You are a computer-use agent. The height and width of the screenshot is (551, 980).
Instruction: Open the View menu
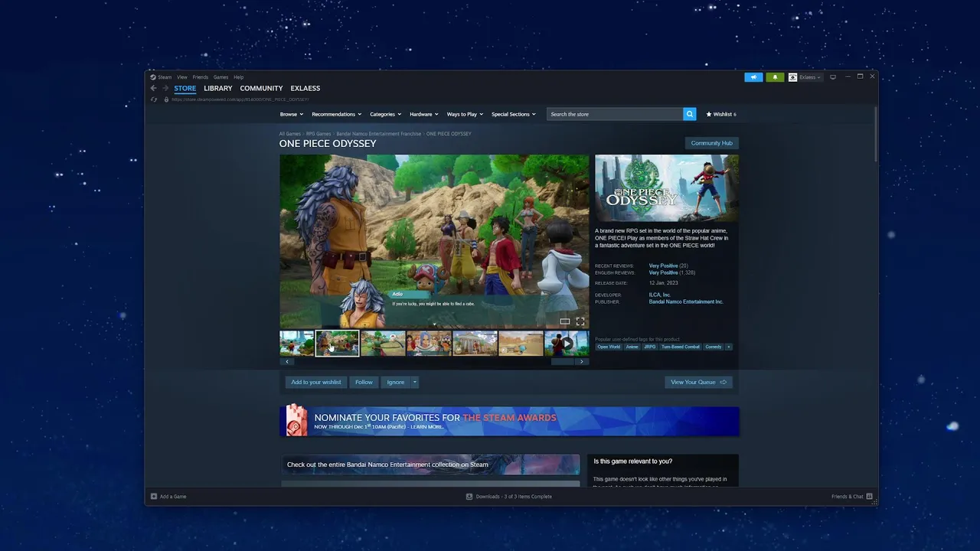182,77
